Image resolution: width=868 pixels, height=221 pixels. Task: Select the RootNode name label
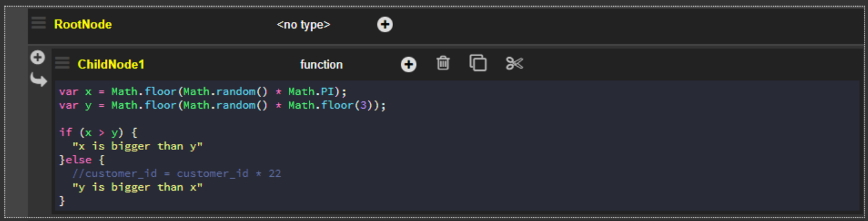tap(83, 24)
